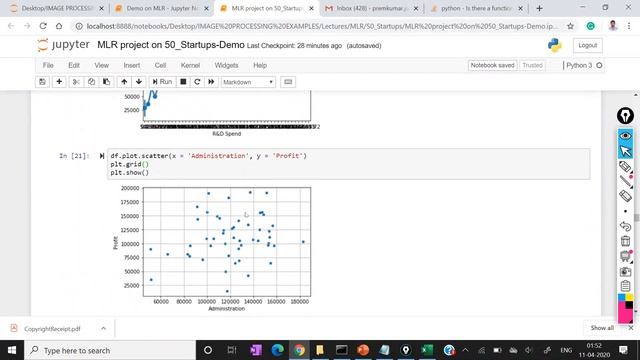This screenshot has height=360, width=640.
Task: Open the Insert menu
Action: coord(131,65)
